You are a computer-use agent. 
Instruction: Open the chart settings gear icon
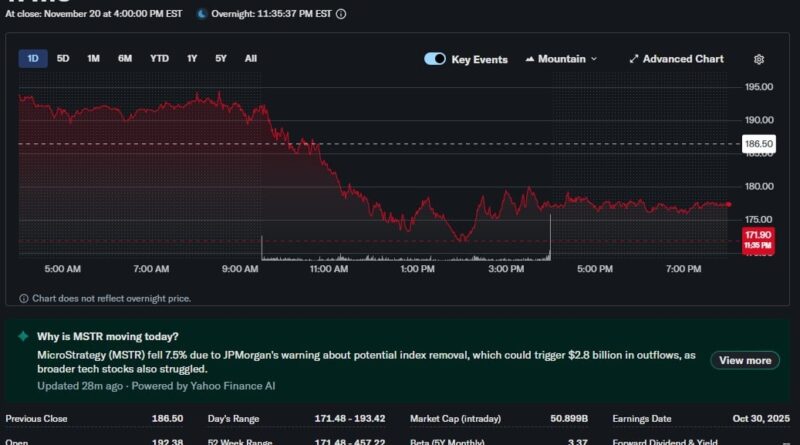tap(759, 59)
